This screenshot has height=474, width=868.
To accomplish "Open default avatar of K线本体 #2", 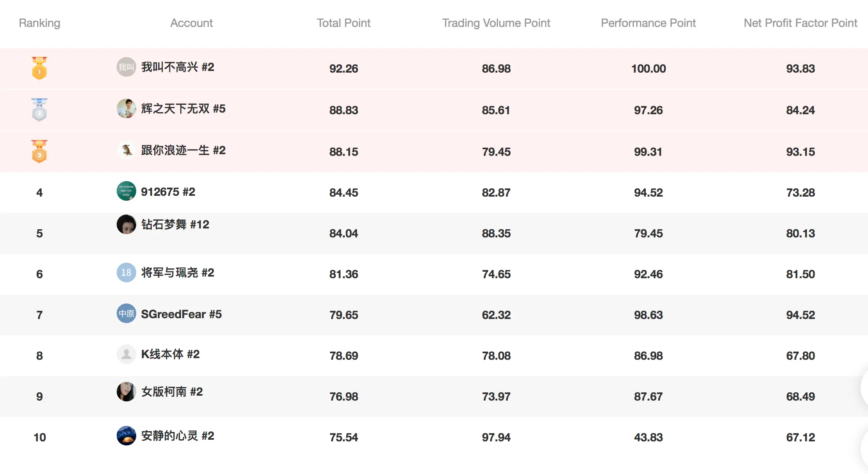I will tap(126, 354).
